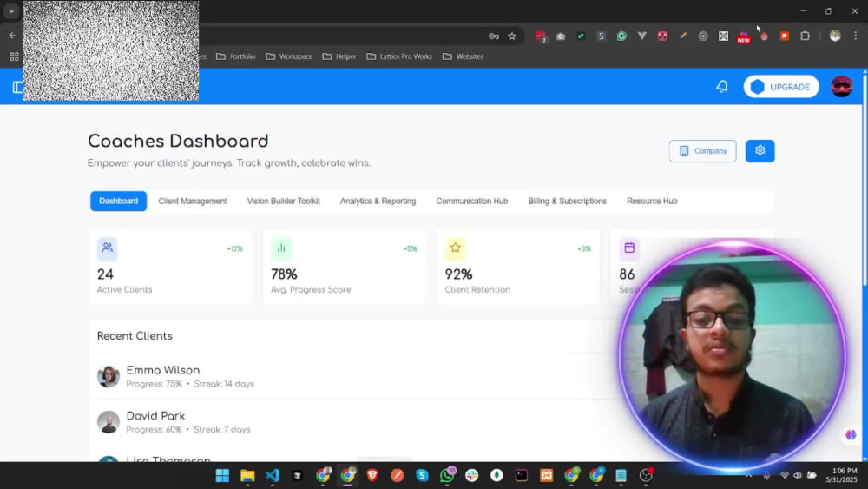Open the Windows Start menu
The height and width of the screenshot is (489, 868).
(x=222, y=475)
